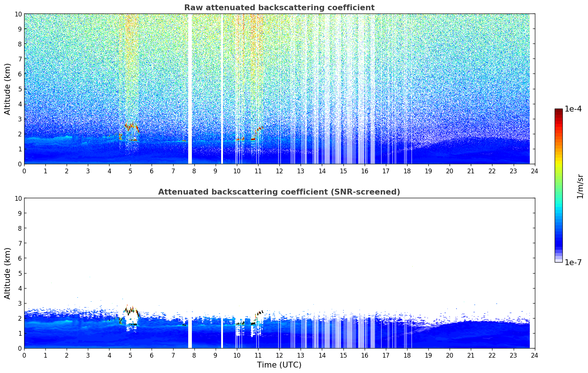Click the '5' altitude tick of the bottom plot
This screenshot has height=373, width=588.
coord(20,273)
